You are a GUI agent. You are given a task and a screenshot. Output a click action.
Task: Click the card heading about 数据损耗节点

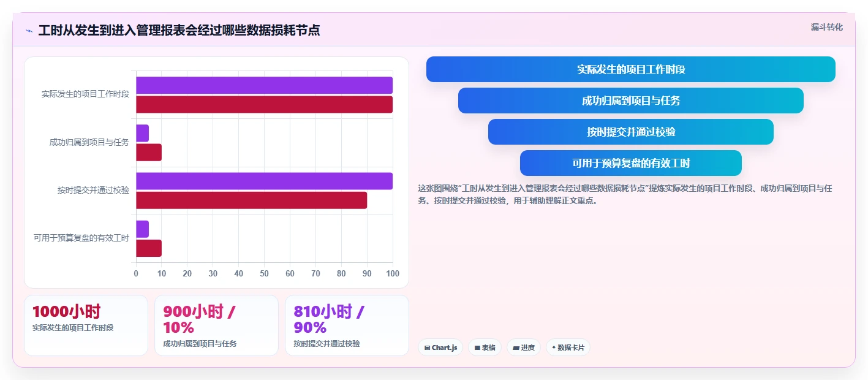click(x=179, y=30)
